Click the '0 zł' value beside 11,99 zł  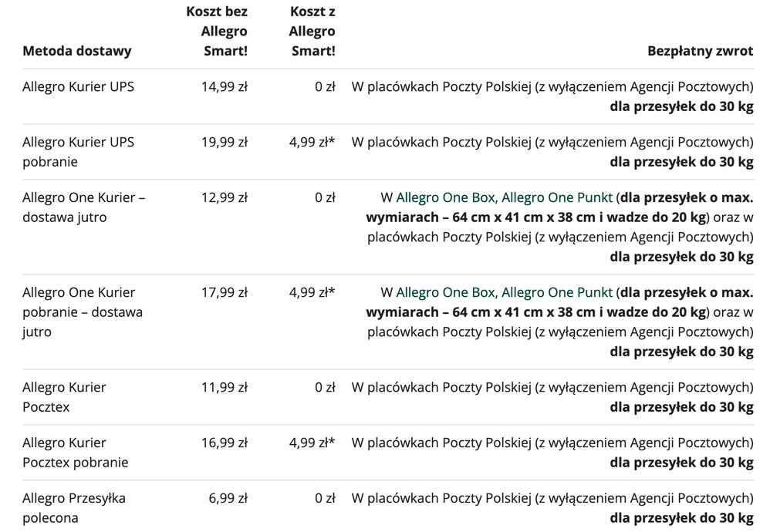[325, 388]
